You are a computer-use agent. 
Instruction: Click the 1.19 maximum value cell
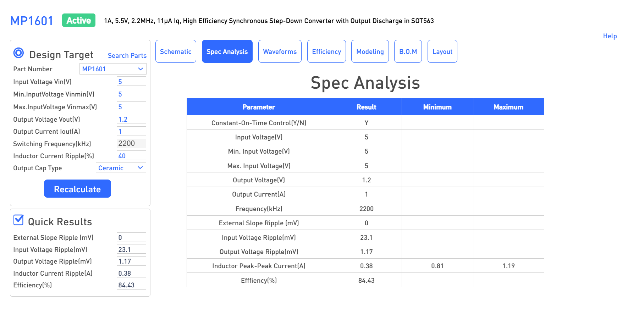click(x=508, y=266)
